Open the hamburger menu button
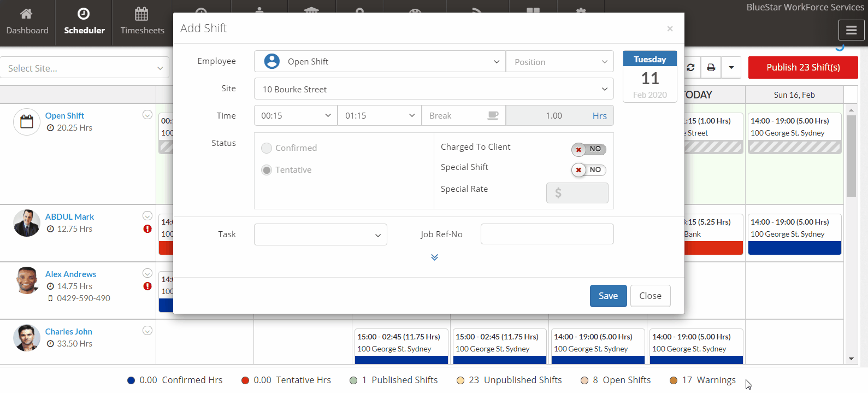The height and width of the screenshot is (393, 868). click(851, 30)
